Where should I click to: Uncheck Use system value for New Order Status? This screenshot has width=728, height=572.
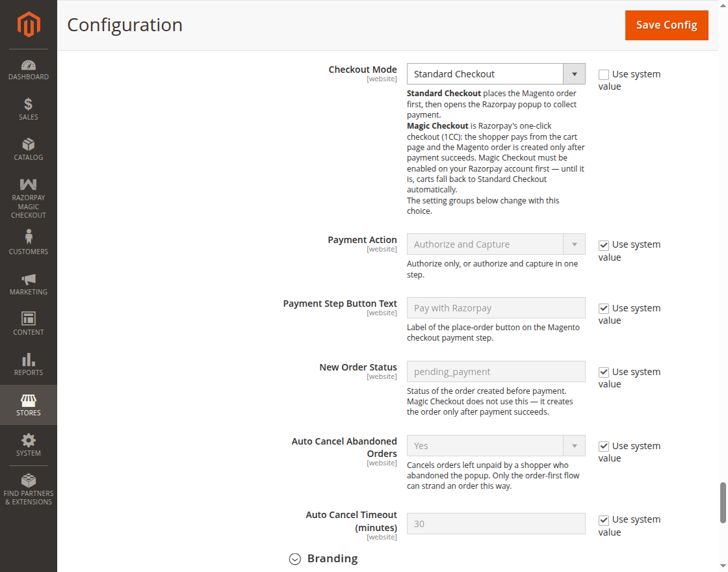pyautogui.click(x=604, y=372)
